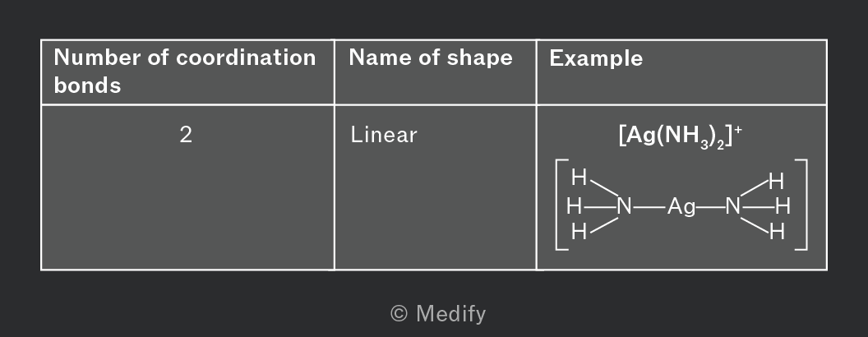Click the 'Linear' shape name

[x=384, y=135]
